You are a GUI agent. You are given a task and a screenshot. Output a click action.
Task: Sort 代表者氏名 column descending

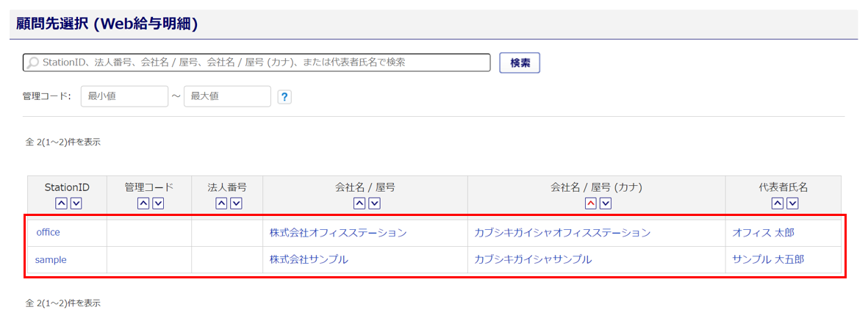point(793,203)
